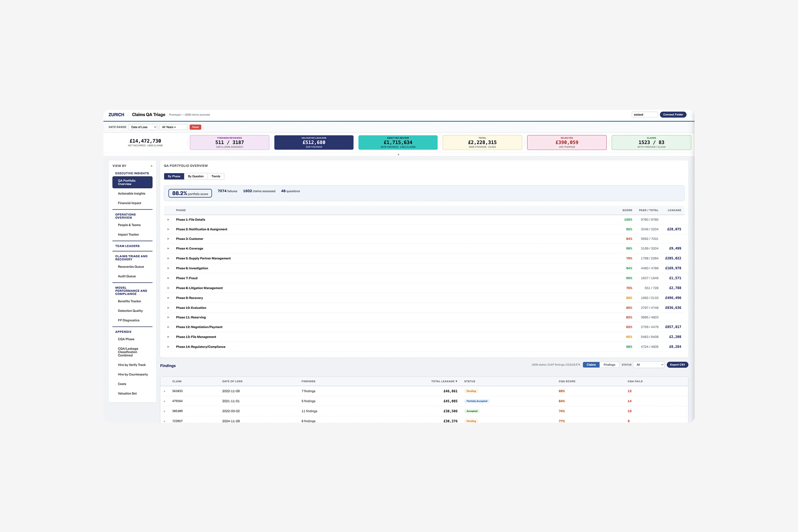Open Financial Impact in sidebar
The width and height of the screenshot is (798, 532).
(x=130, y=203)
